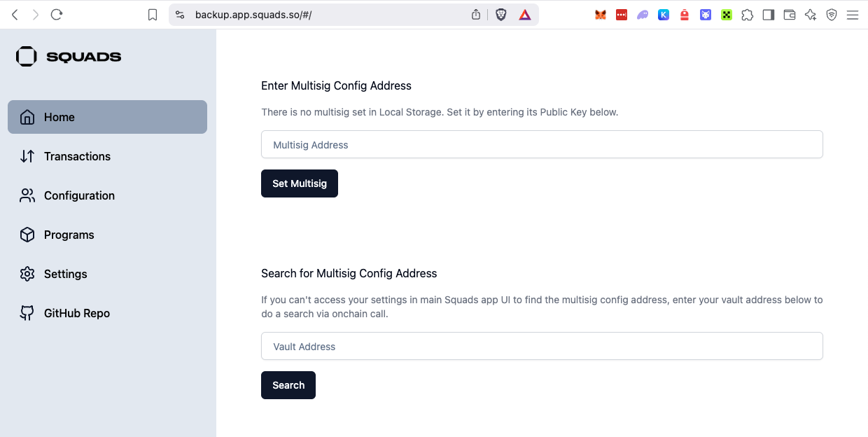Image resolution: width=868 pixels, height=437 pixels.
Task: Click the browser reload icon
Action: pos(57,15)
